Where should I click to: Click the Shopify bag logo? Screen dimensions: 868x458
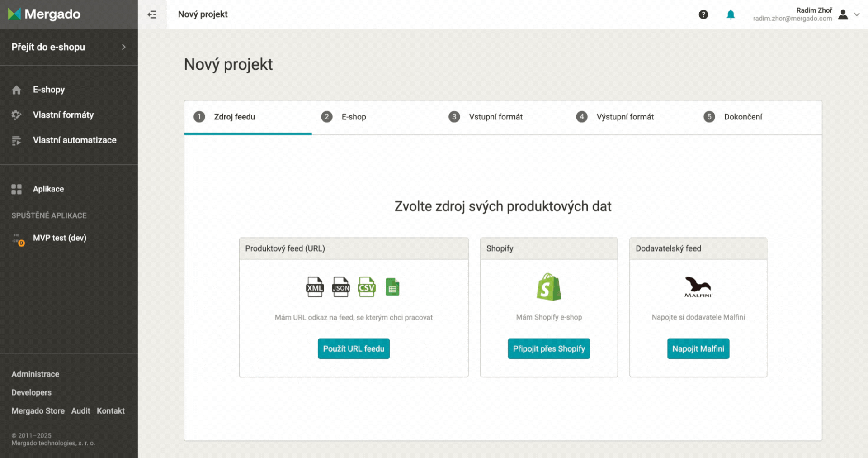[549, 287]
